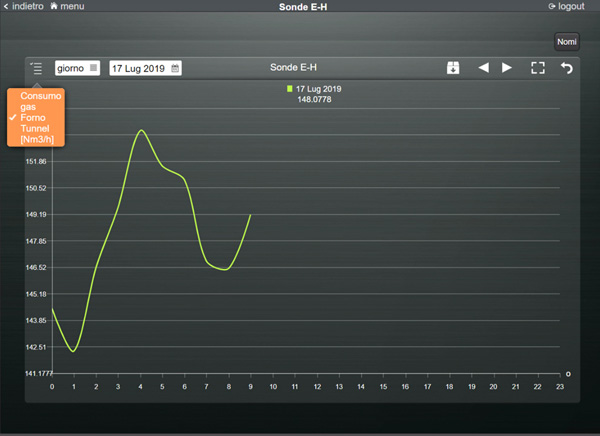The height and width of the screenshot is (436, 600).
Task: Toggle Consumo gas Forno Tunnel series
Action: (40, 117)
